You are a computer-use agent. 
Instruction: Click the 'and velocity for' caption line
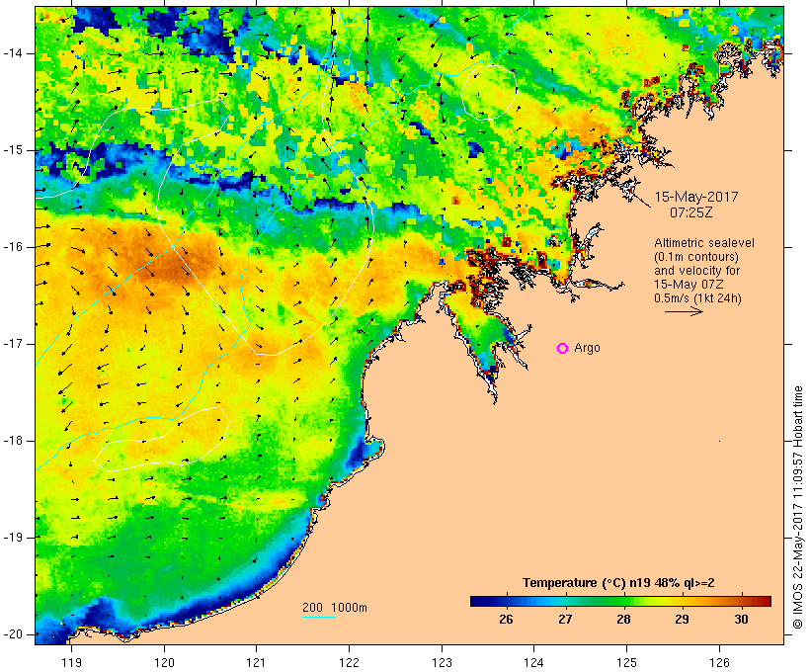696,271
